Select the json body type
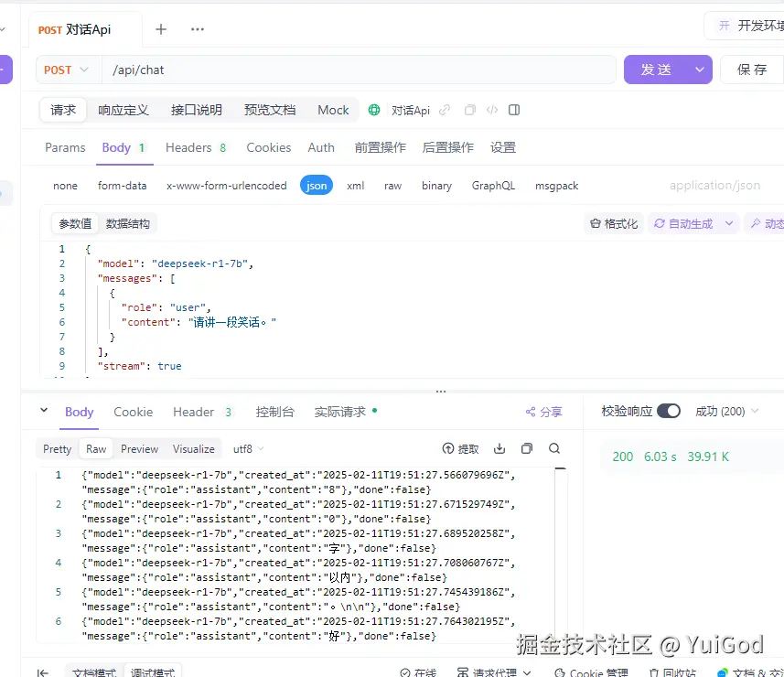 tap(316, 186)
